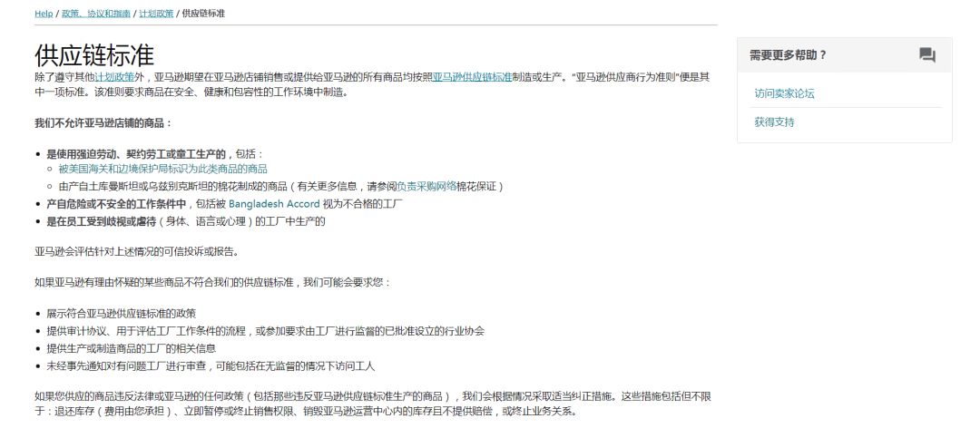Click bullet 展示符合亚马逊供应链标准的政策

122,314
